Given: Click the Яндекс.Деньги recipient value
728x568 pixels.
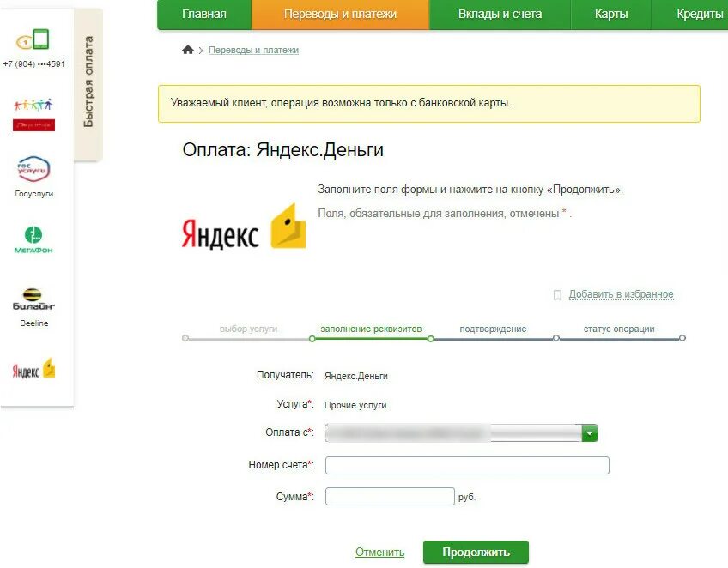Looking at the screenshot, I should pos(355,376).
